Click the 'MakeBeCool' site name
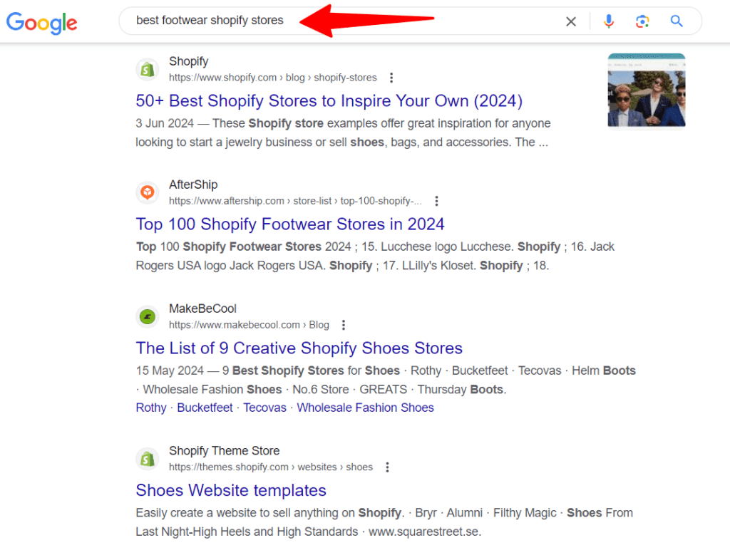Screen dimensions: 730x560 (x=202, y=308)
